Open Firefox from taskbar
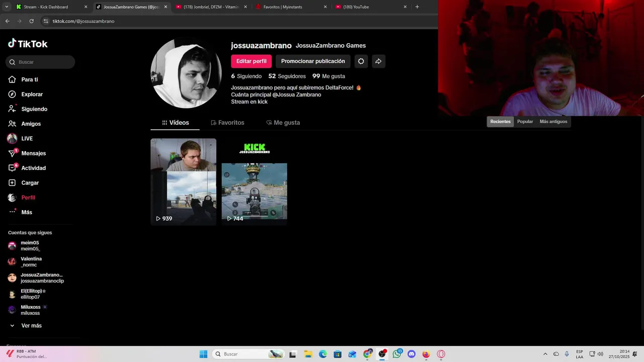Image resolution: width=644 pixels, height=362 pixels. [x=426, y=354]
